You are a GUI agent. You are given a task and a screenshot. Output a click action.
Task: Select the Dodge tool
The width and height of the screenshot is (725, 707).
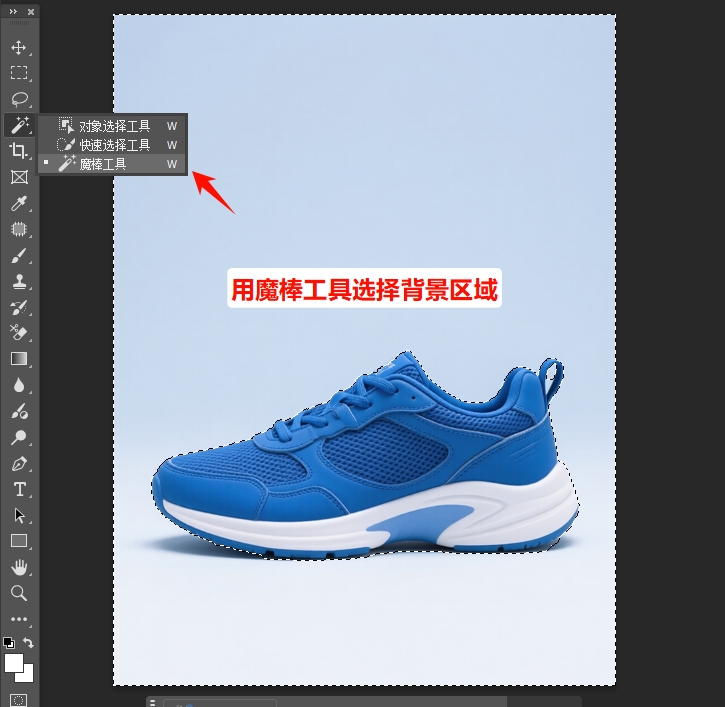point(19,437)
